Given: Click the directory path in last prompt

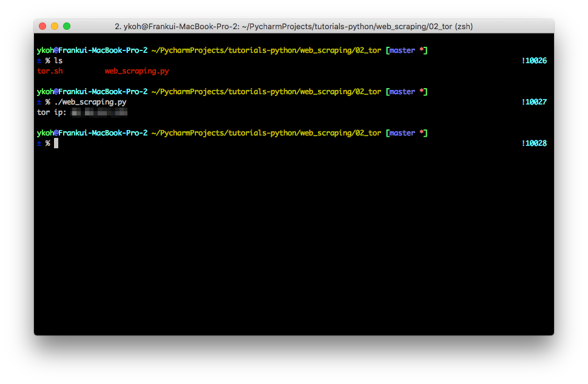Looking at the screenshot, I should pos(266,133).
